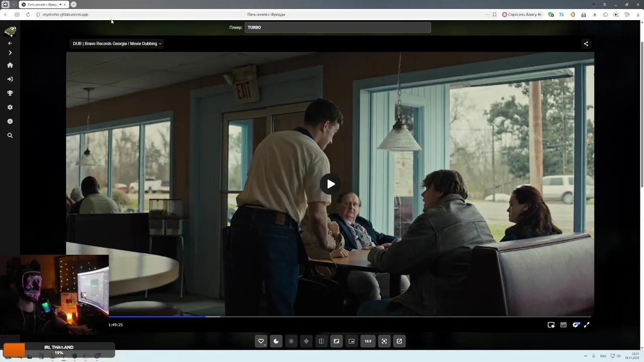The width and height of the screenshot is (644, 362).
Task: Show hidden system tray icons
Action: pos(585,356)
